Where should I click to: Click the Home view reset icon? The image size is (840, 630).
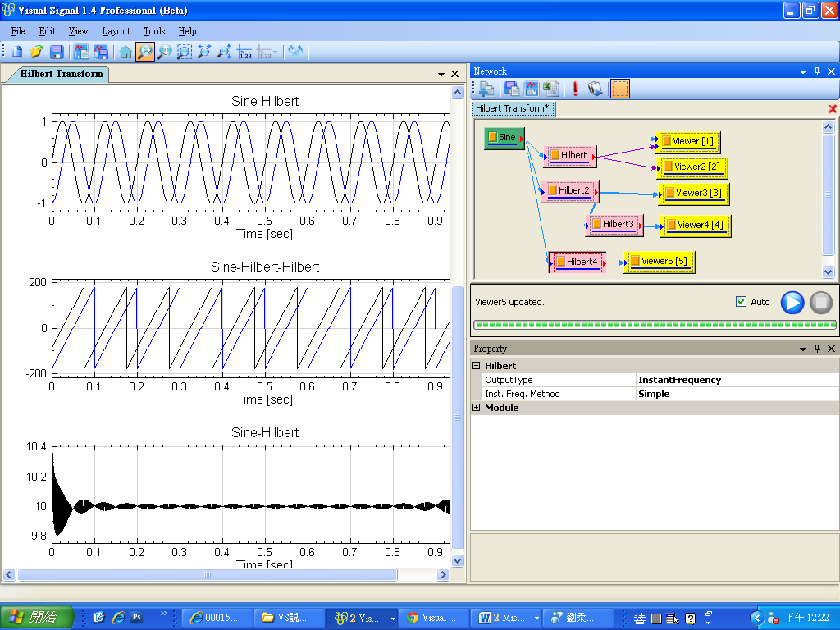click(x=126, y=52)
